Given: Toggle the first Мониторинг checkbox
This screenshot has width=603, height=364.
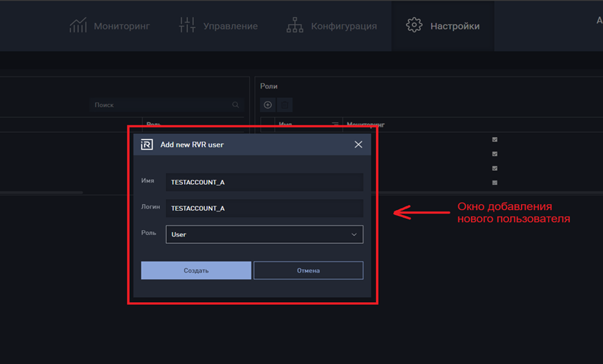Looking at the screenshot, I should 495,139.
